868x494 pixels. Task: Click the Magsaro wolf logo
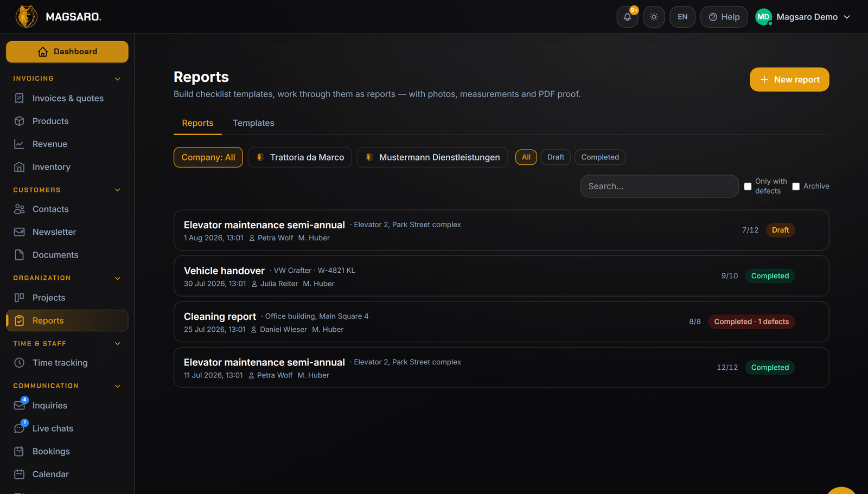tap(26, 17)
